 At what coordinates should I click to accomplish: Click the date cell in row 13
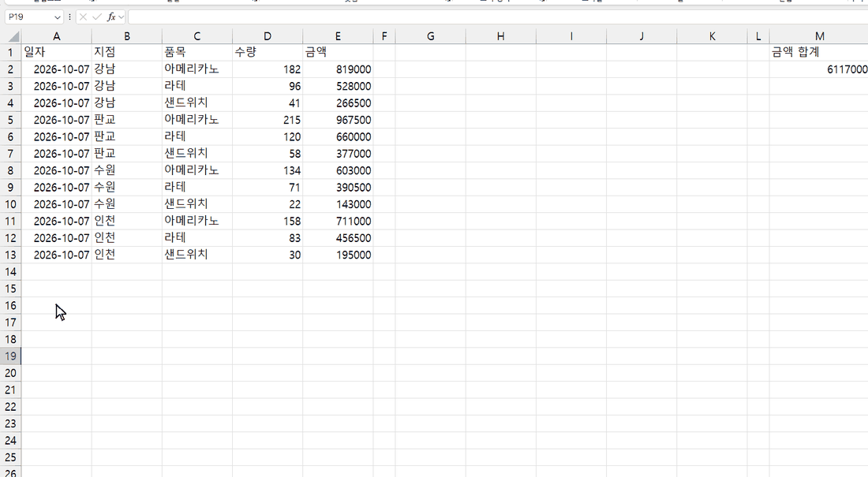[57, 255]
